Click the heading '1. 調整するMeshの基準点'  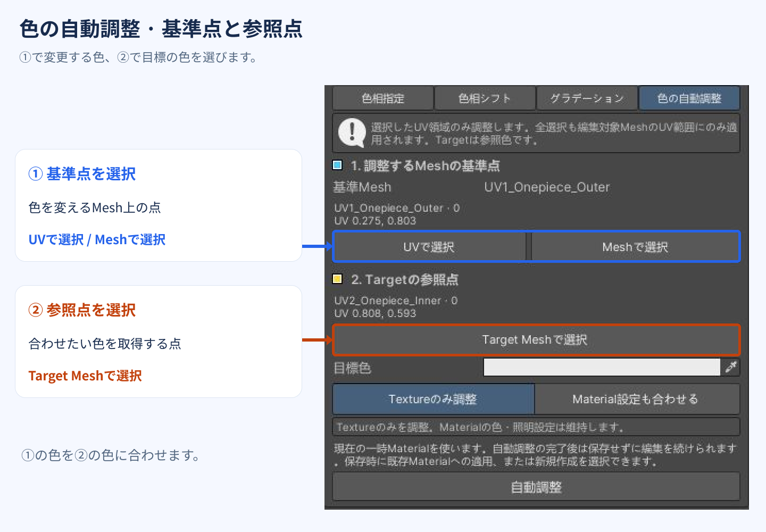426,166
